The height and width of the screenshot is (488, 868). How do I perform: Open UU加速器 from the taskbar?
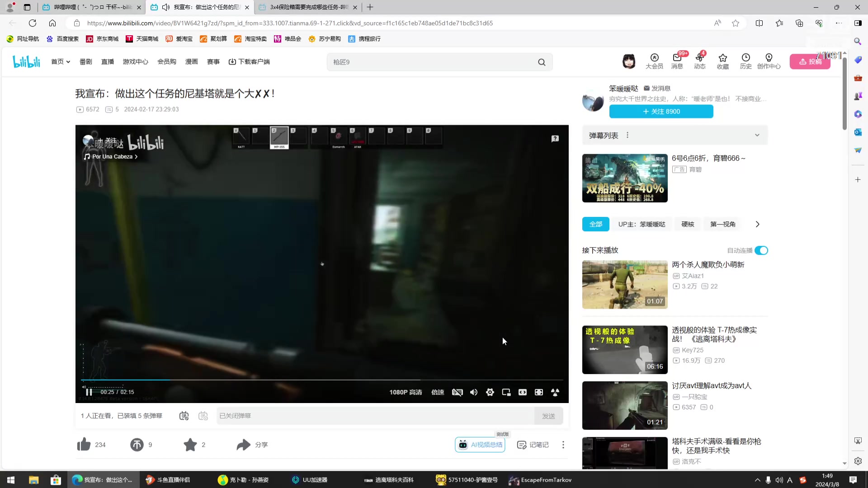310,480
